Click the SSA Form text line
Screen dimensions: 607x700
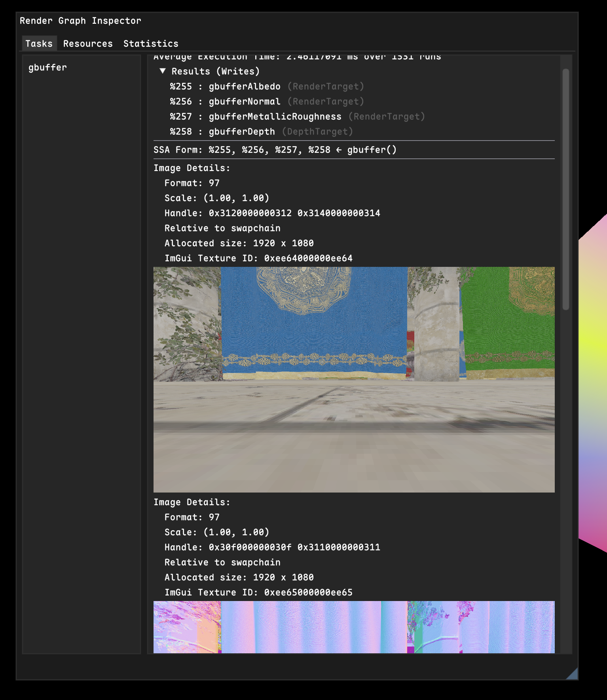275,150
